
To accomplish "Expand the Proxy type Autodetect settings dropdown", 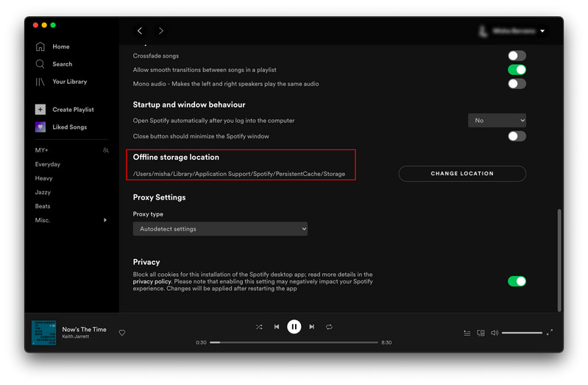I will [x=220, y=229].
